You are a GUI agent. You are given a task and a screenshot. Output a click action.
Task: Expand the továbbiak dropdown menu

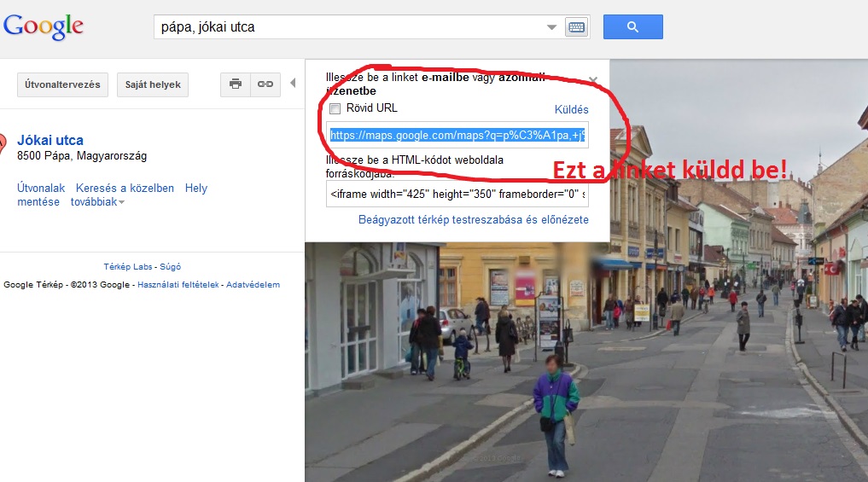pos(97,202)
